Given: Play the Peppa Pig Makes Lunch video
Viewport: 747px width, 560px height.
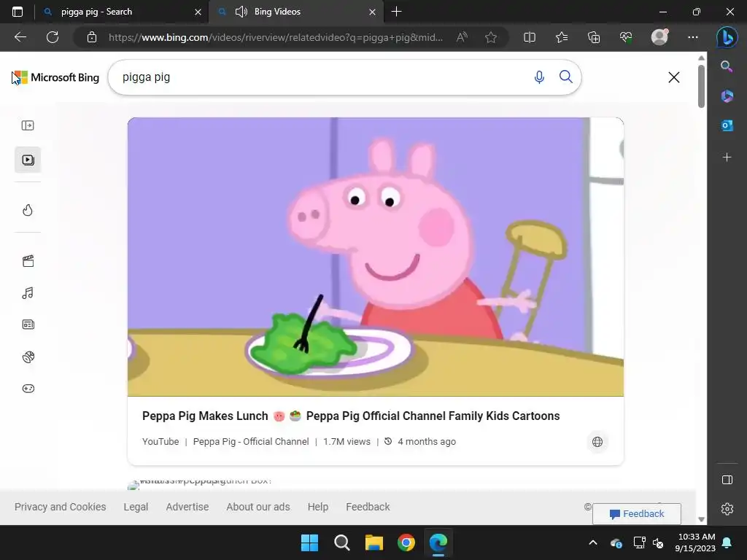Looking at the screenshot, I should [376, 257].
